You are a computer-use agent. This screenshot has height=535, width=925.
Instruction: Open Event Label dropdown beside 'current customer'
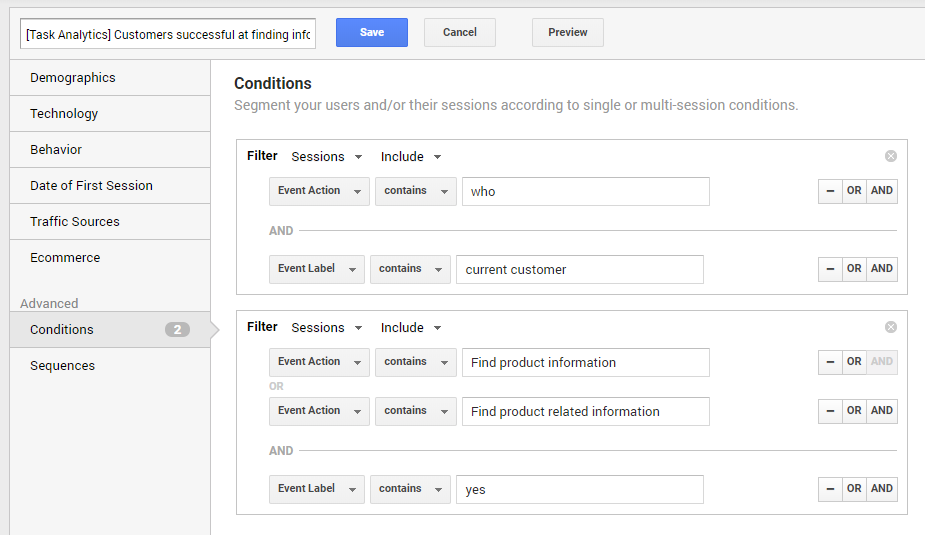[x=316, y=269]
